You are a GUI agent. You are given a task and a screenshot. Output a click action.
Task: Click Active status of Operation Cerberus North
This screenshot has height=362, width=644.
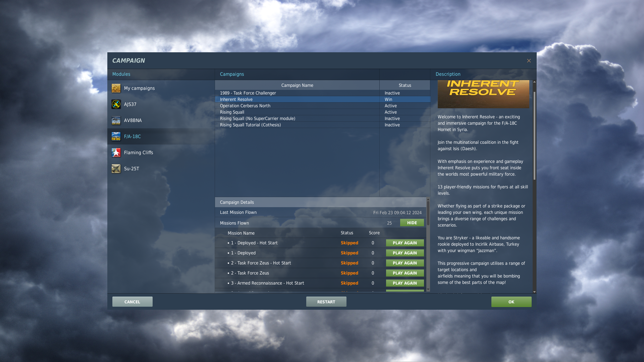click(x=391, y=106)
